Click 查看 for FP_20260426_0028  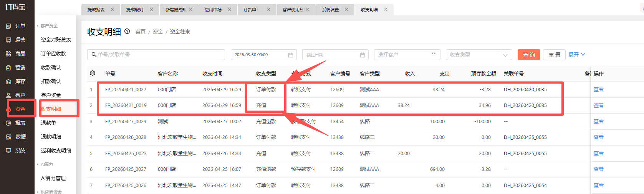(599, 137)
